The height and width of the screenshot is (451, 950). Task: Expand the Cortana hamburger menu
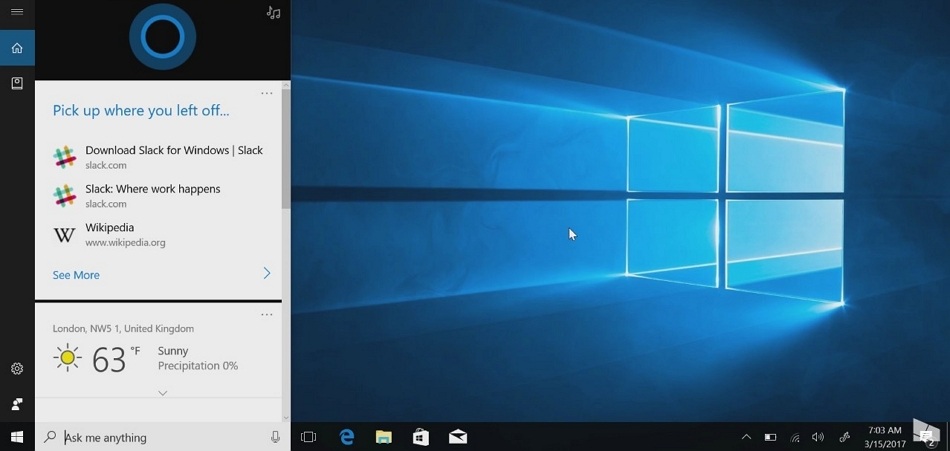click(x=17, y=12)
